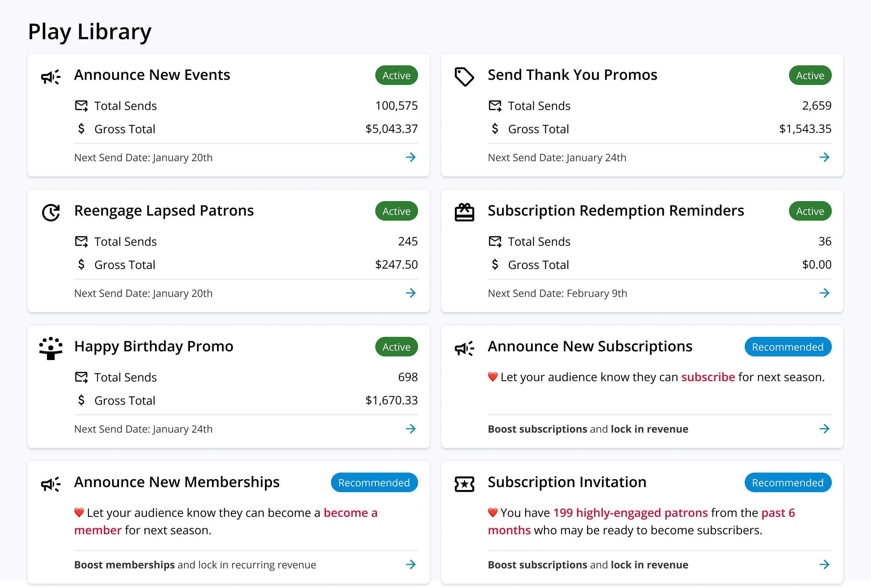Click Active badge on Announce New Events
Viewport: 871px width, 588px height.
(396, 75)
